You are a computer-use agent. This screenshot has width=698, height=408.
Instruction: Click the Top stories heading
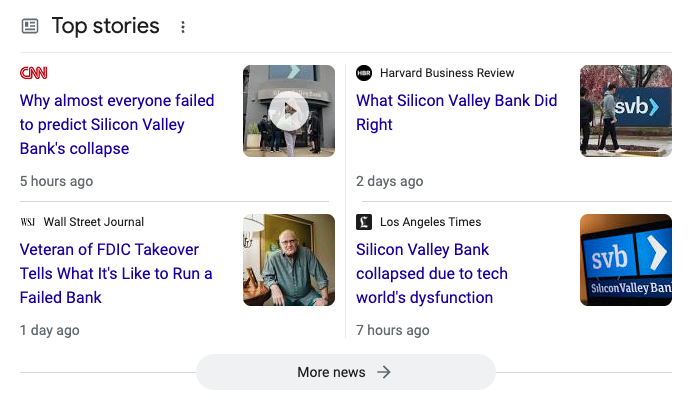tap(105, 26)
